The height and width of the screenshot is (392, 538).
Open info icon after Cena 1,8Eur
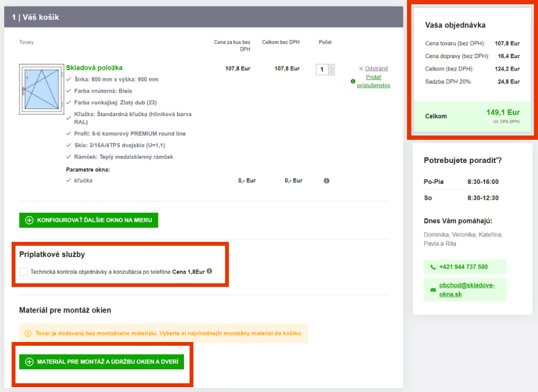pos(209,271)
